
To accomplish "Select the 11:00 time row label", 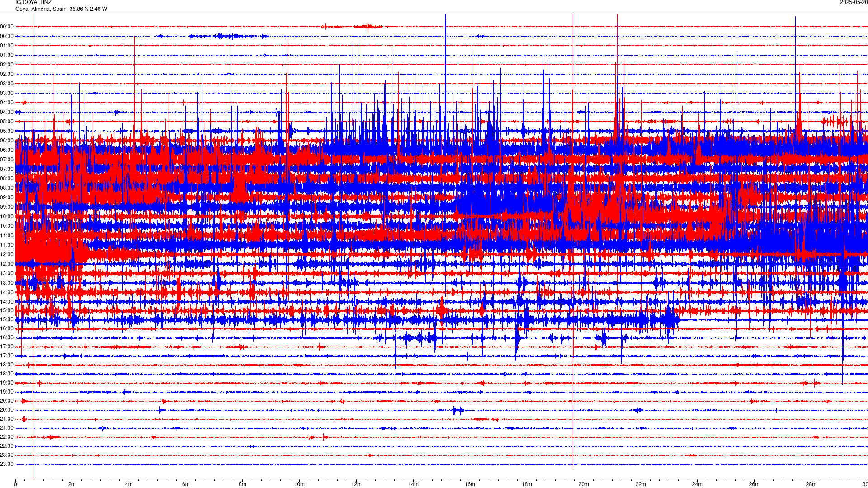I will [7, 235].
